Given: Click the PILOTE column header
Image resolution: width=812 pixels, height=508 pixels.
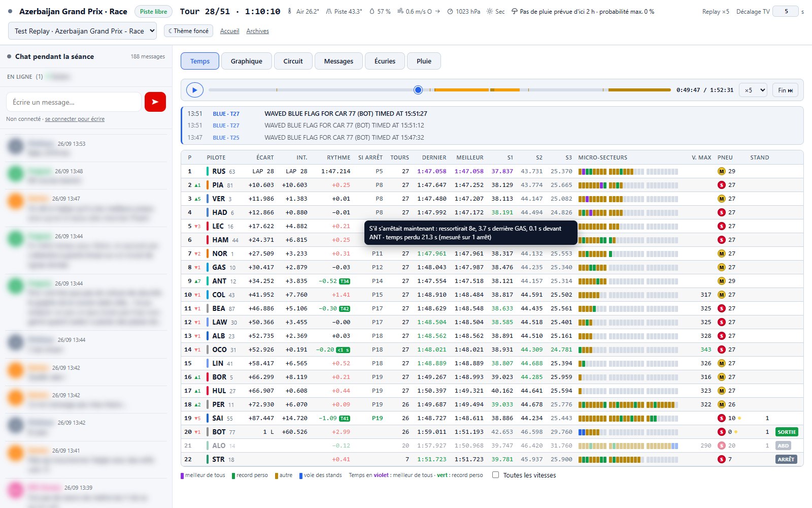Looking at the screenshot, I should tap(216, 157).
